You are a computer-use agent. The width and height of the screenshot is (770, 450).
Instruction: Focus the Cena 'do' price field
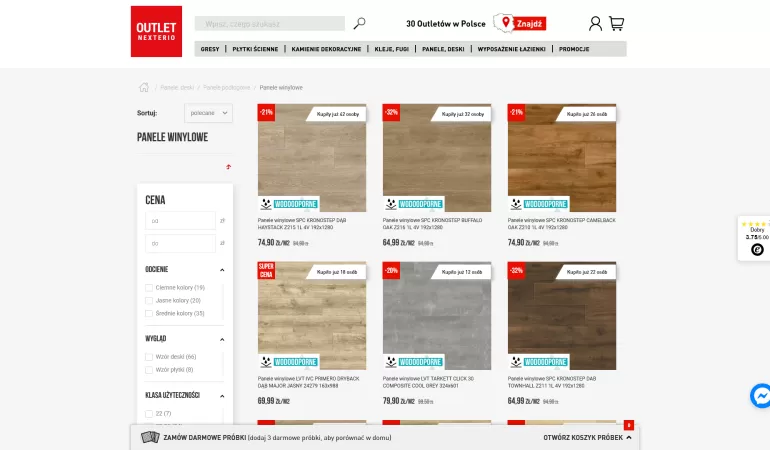point(180,243)
